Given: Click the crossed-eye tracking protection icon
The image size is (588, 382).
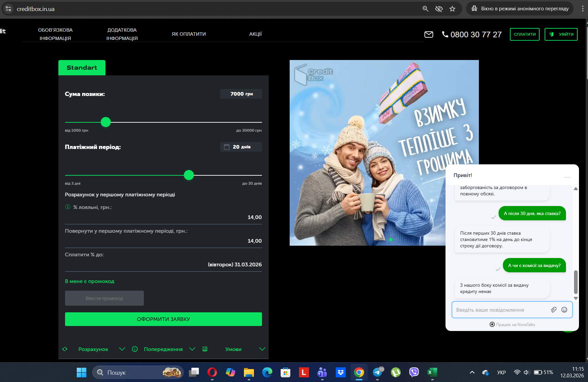Looking at the screenshot, I should coord(439,9).
